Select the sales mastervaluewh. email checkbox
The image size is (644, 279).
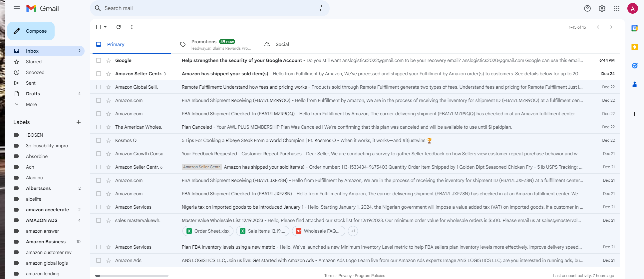(x=99, y=220)
